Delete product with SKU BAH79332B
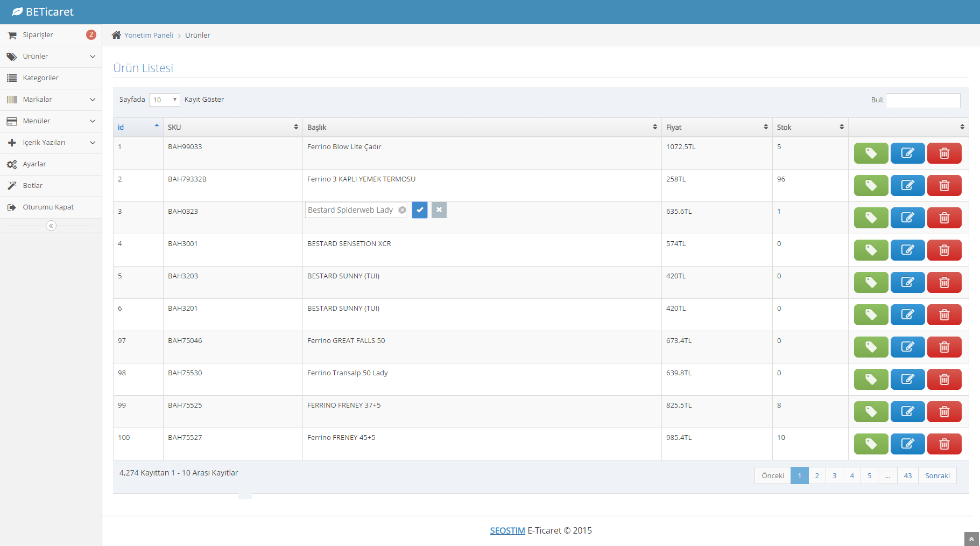Screen dimensions: 980x546 (944, 185)
